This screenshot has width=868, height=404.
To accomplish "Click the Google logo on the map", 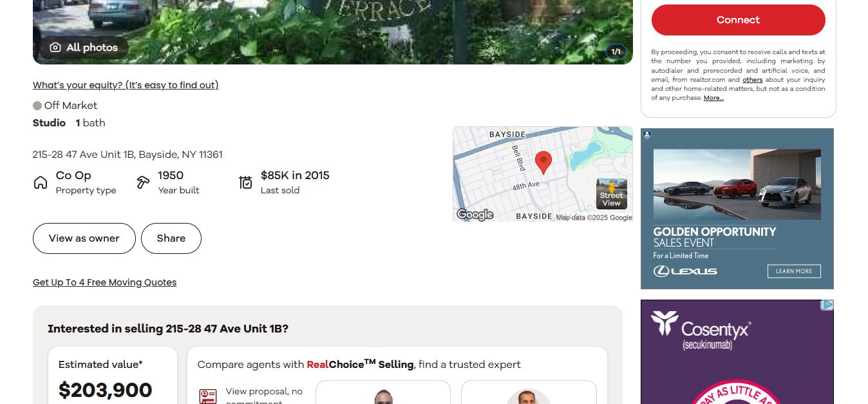I will tap(475, 215).
